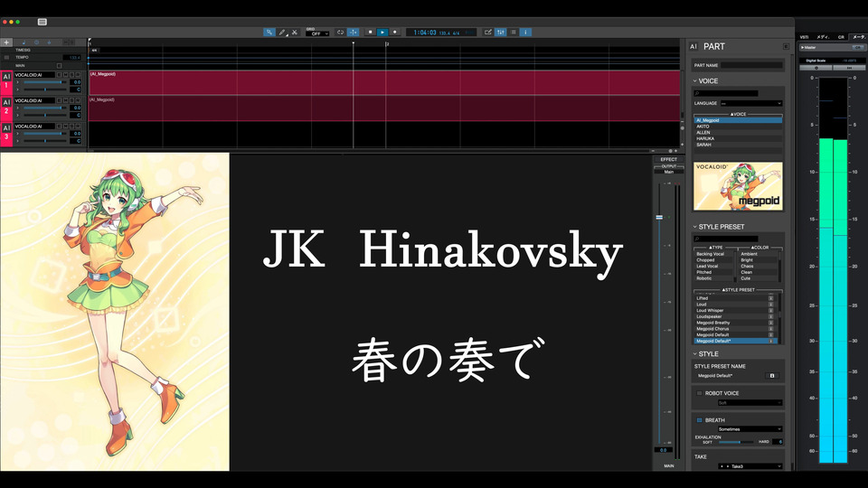
Task: Select HARUKA in the voice list
Action: point(738,138)
